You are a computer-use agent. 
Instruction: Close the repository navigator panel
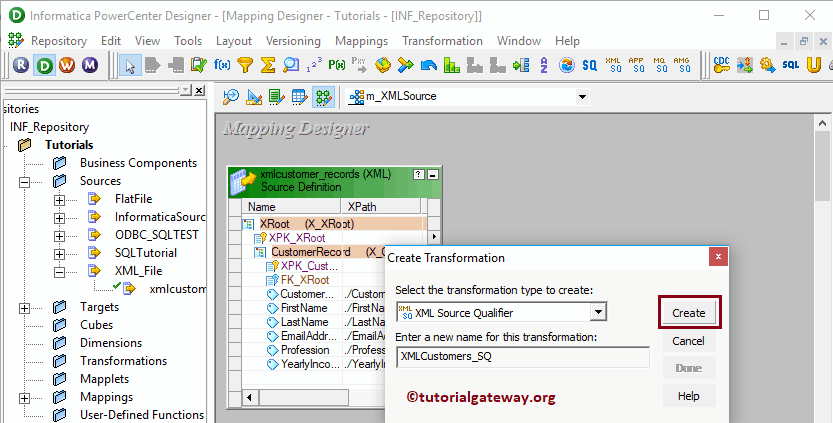(x=199, y=90)
